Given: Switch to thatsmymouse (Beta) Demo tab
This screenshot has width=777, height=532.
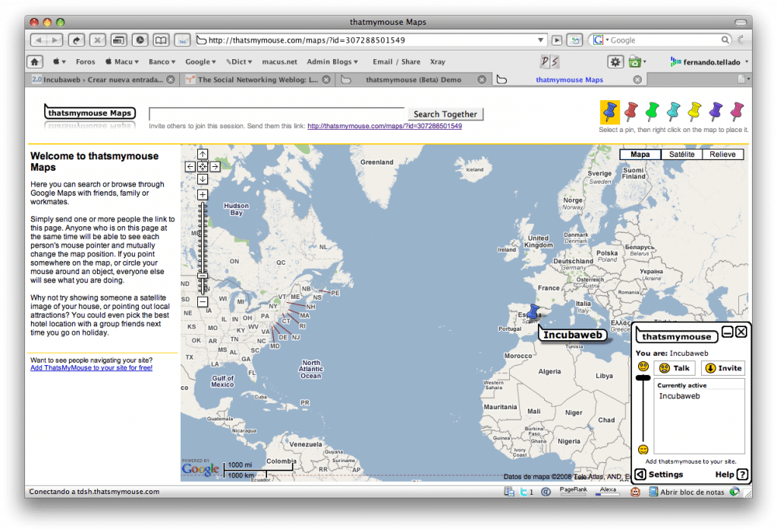Looking at the screenshot, I should [414, 80].
